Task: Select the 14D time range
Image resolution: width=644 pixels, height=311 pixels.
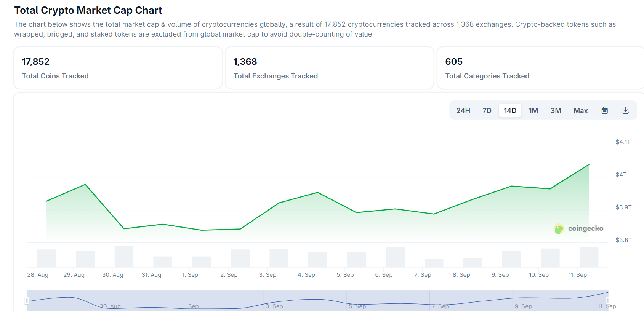Action: pyautogui.click(x=510, y=111)
